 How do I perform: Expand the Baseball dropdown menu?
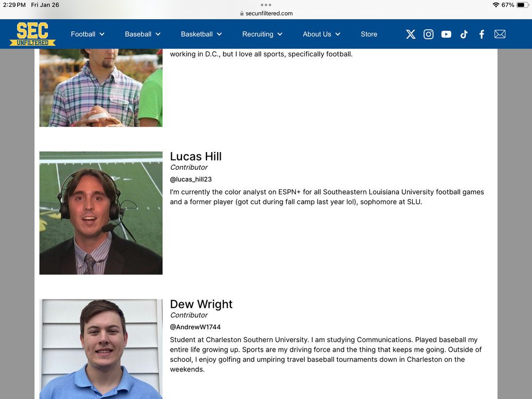(143, 34)
